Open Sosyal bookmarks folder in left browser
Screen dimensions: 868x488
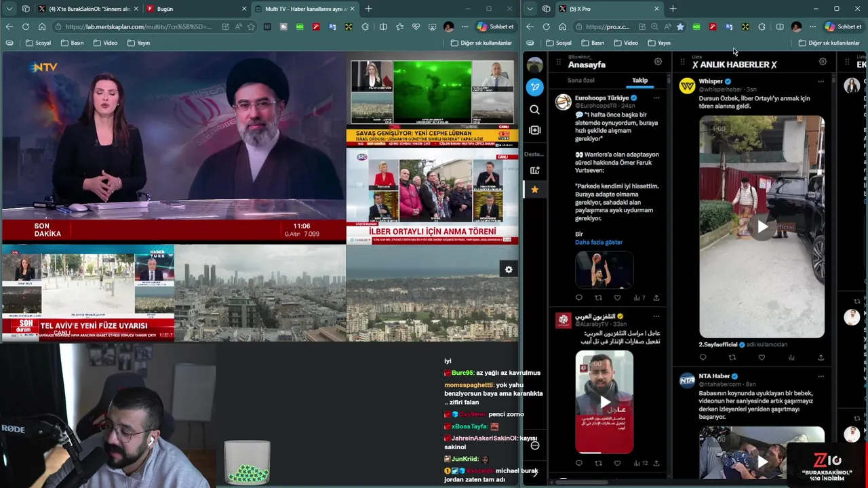coord(38,43)
